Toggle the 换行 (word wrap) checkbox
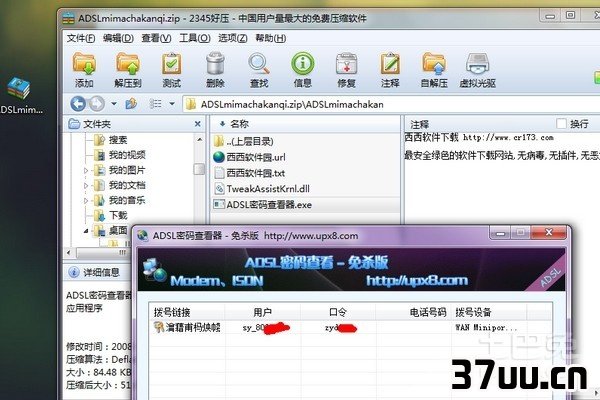 pyautogui.click(x=561, y=124)
